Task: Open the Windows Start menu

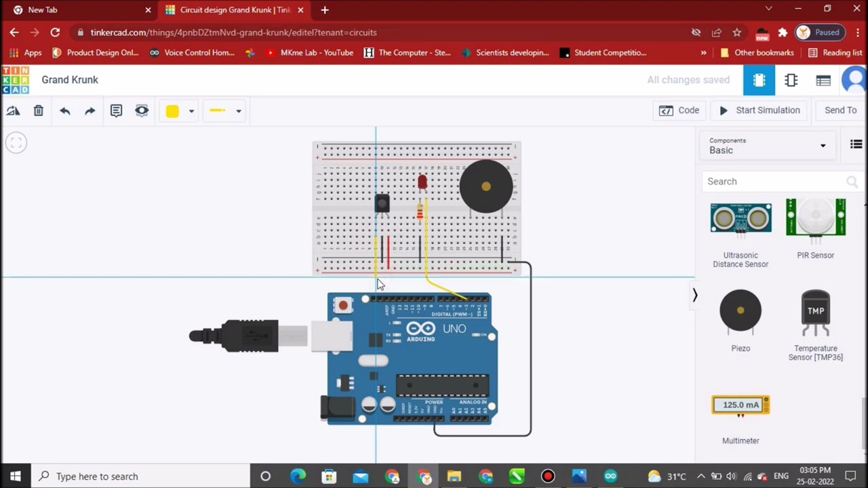Action: click(15, 476)
